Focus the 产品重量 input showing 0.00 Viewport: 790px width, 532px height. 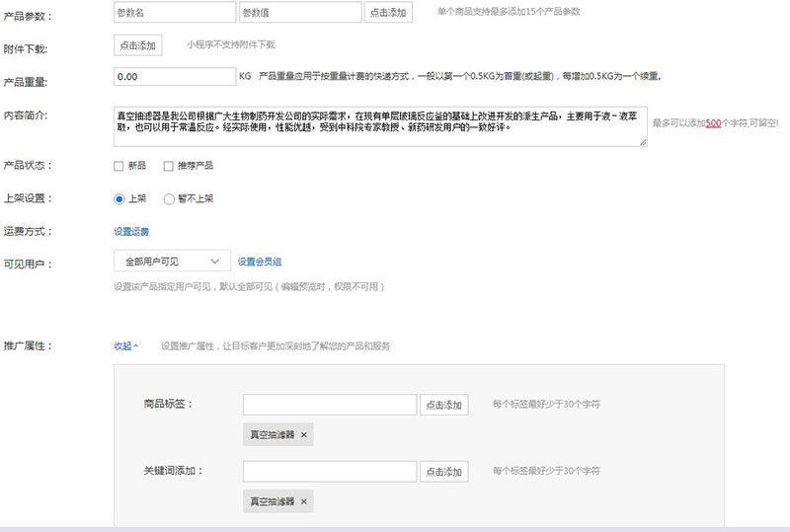(175, 77)
